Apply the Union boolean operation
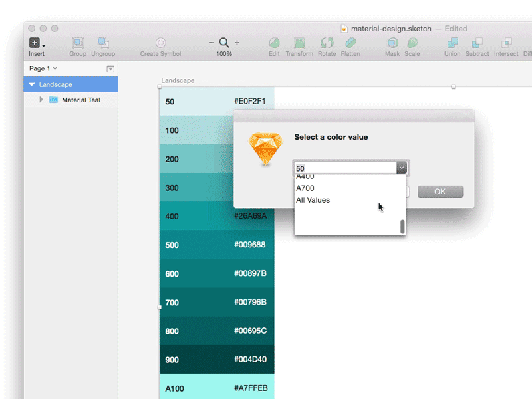The width and height of the screenshot is (532, 399). click(x=452, y=41)
